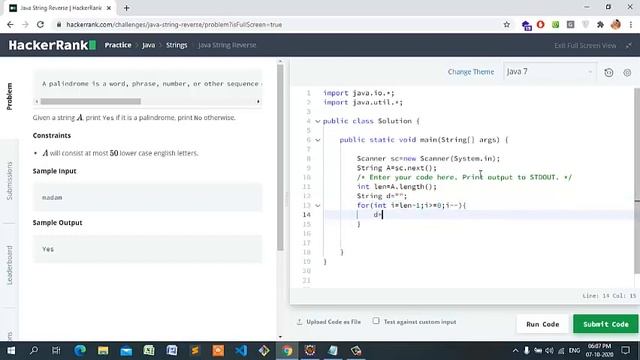Click the Upload Code as File icon
640x360 pixels.
pos(300,322)
